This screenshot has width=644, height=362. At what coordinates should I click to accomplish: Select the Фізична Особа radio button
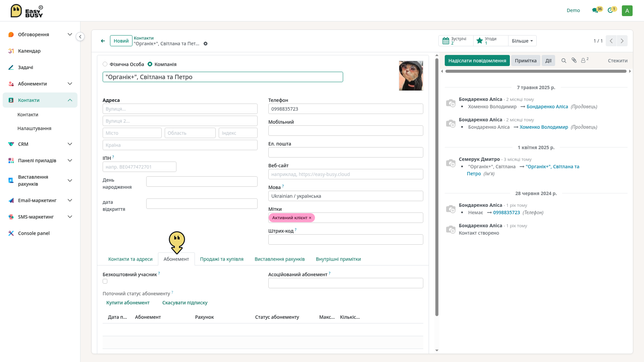tap(105, 64)
